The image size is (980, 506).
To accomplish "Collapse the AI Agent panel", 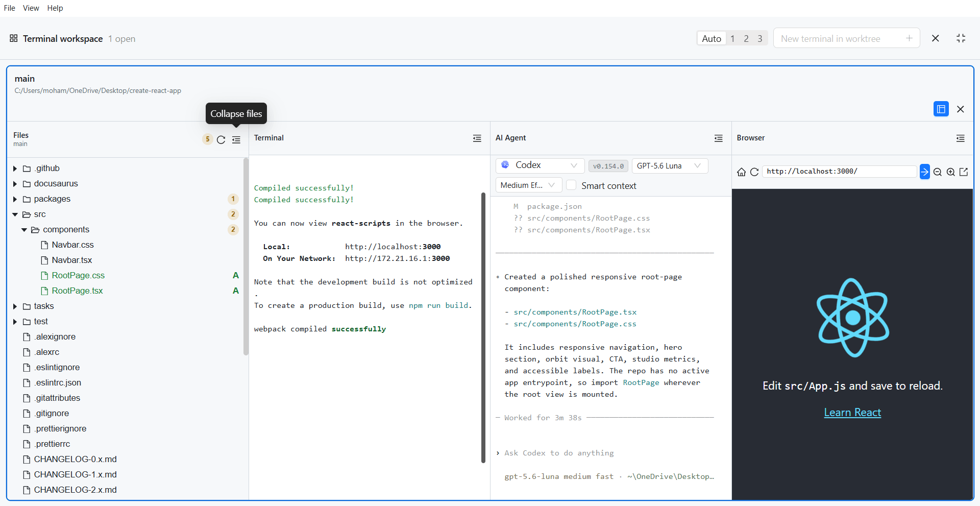I will tap(719, 138).
